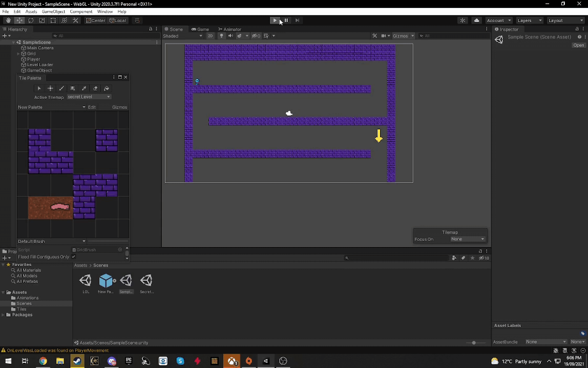
Task: Open custom editor tools icon
Action: (76, 21)
